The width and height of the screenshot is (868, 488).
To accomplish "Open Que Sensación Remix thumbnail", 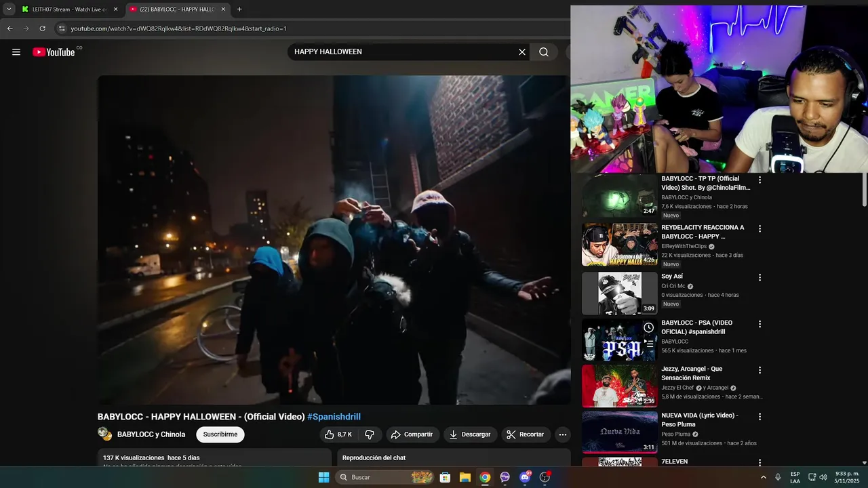I will point(619,386).
